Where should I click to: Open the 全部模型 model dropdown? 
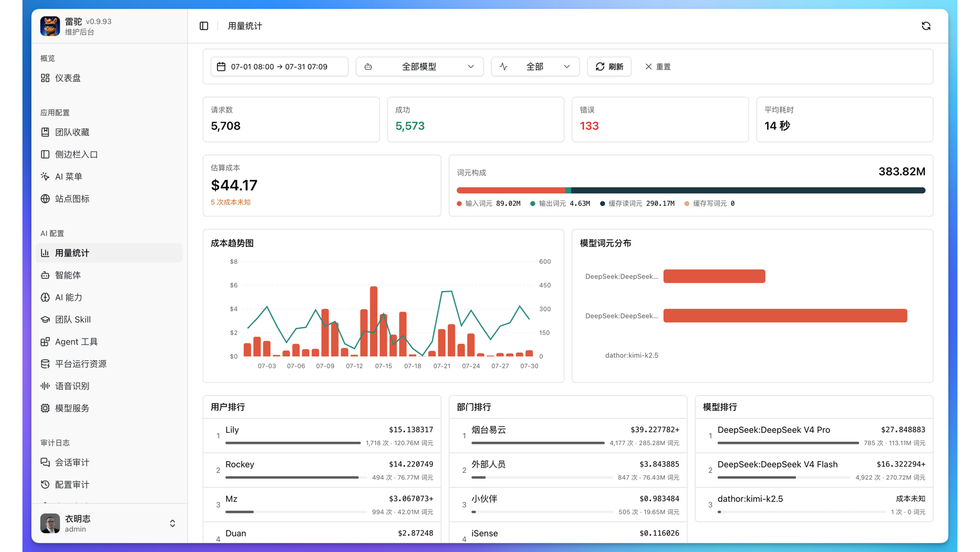[420, 67]
